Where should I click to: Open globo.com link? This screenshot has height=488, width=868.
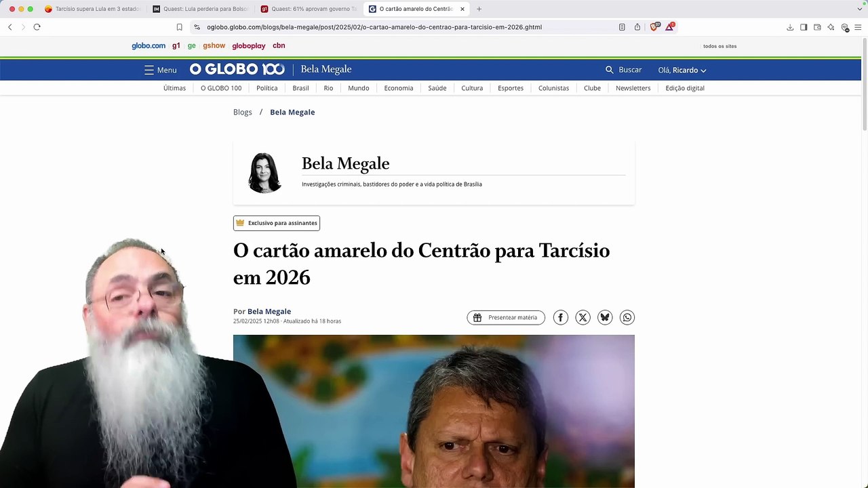click(149, 45)
